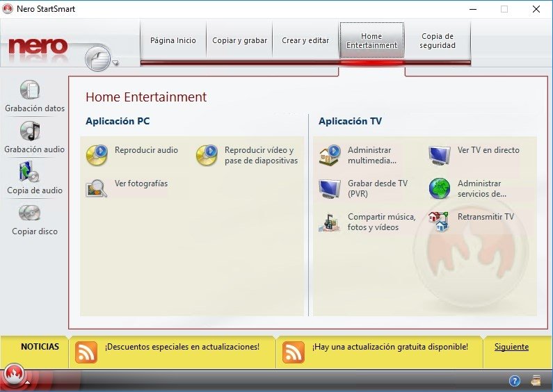Click the Grabar desde TV (PVR) icon
Image resolution: width=553 pixels, height=392 pixels.
pos(330,188)
